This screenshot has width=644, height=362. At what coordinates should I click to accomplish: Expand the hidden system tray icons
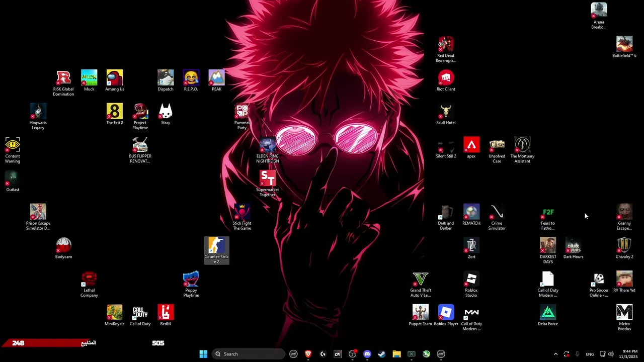point(555,354)
